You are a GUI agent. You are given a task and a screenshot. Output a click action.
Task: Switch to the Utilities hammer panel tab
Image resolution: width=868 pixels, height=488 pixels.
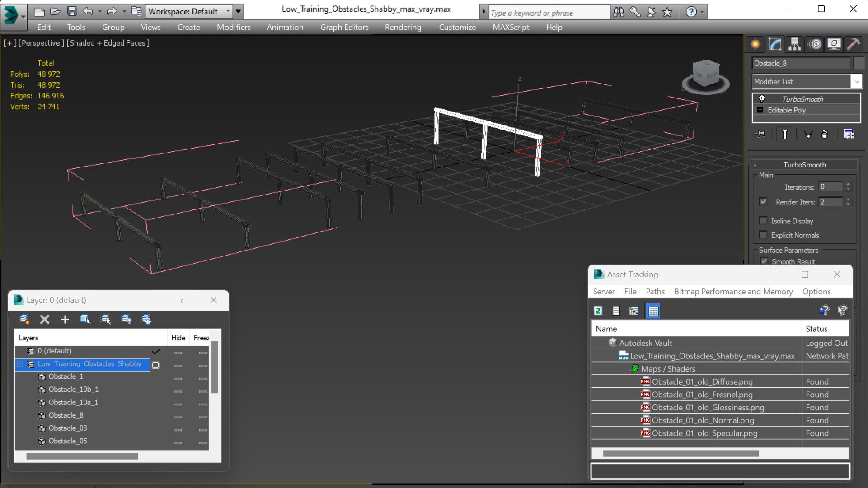[854, 44]
